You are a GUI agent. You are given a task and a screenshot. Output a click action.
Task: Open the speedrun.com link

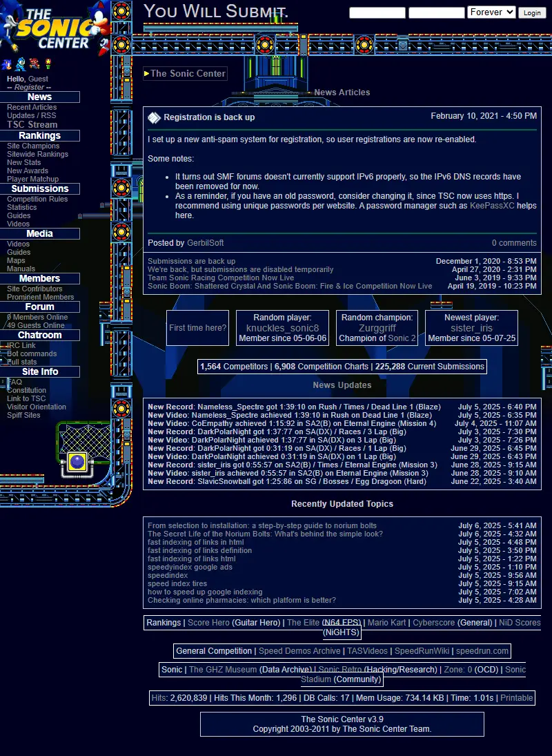coord(482,651)
